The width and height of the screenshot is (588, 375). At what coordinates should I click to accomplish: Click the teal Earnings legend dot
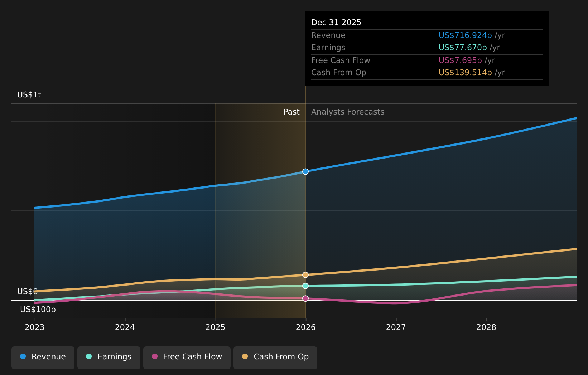[x=89, y=357]
